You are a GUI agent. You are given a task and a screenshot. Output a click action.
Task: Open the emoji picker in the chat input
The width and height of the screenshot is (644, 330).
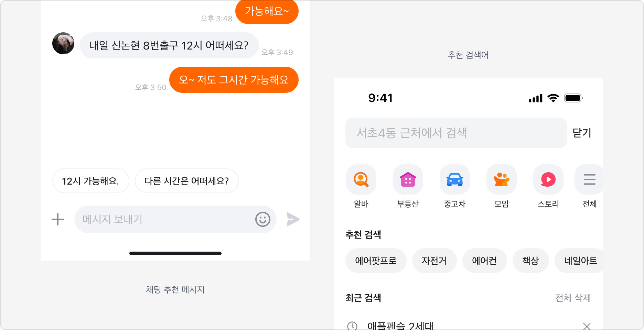[263, 219]
